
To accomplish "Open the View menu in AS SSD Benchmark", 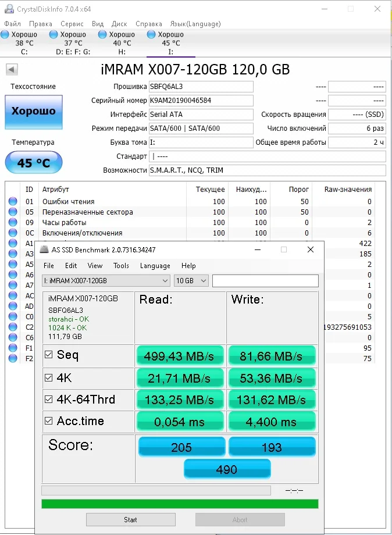I will 95,265.
